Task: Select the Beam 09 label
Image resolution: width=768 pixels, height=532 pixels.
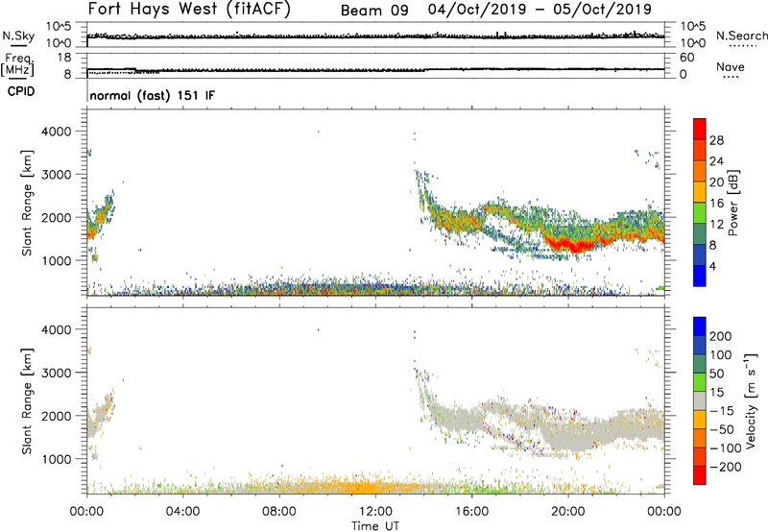Action: (374, 11)
